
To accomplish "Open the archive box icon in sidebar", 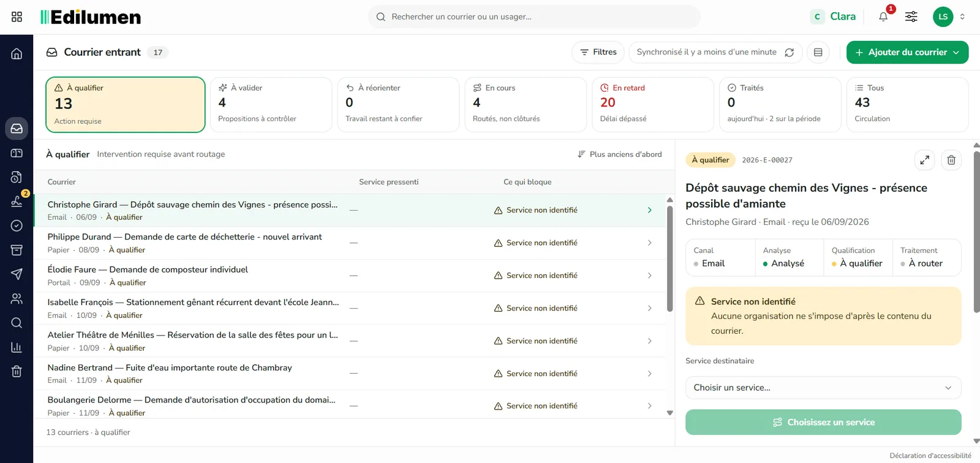I will (17, 250).
